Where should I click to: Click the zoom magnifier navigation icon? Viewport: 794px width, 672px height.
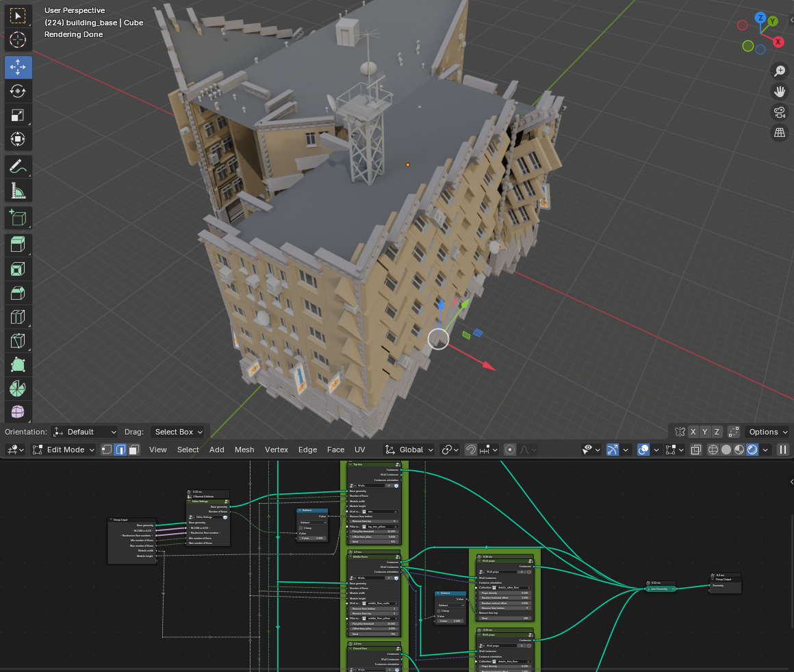coord(779,70)
